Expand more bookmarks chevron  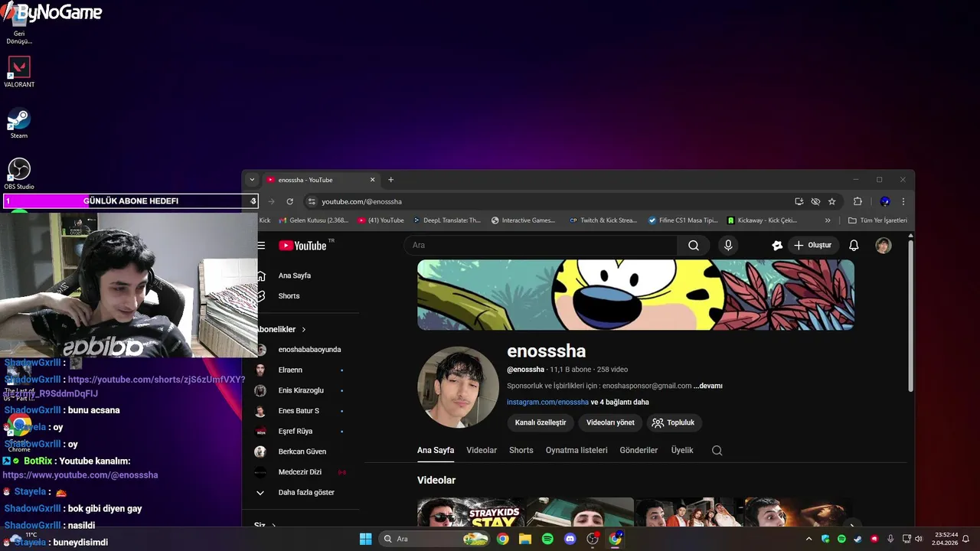pos(828,220)
